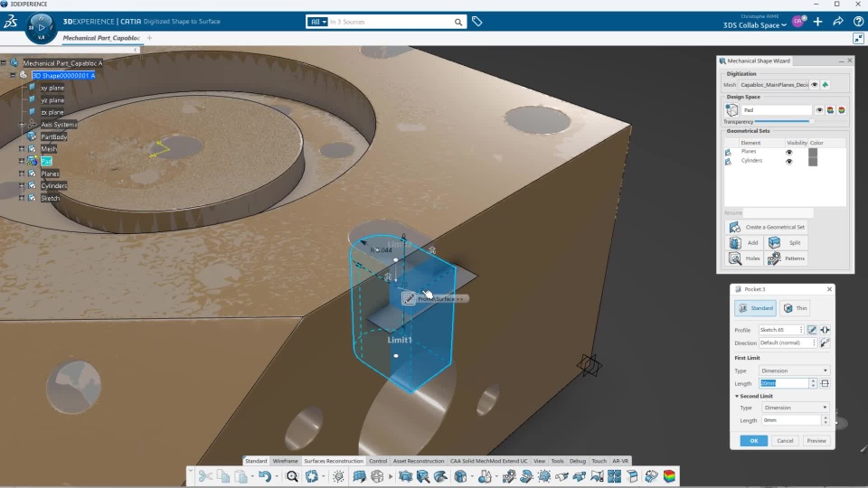868x488 pixels.
Task: Click the Cylinders color swatch
Action: (x=813, y=162)
